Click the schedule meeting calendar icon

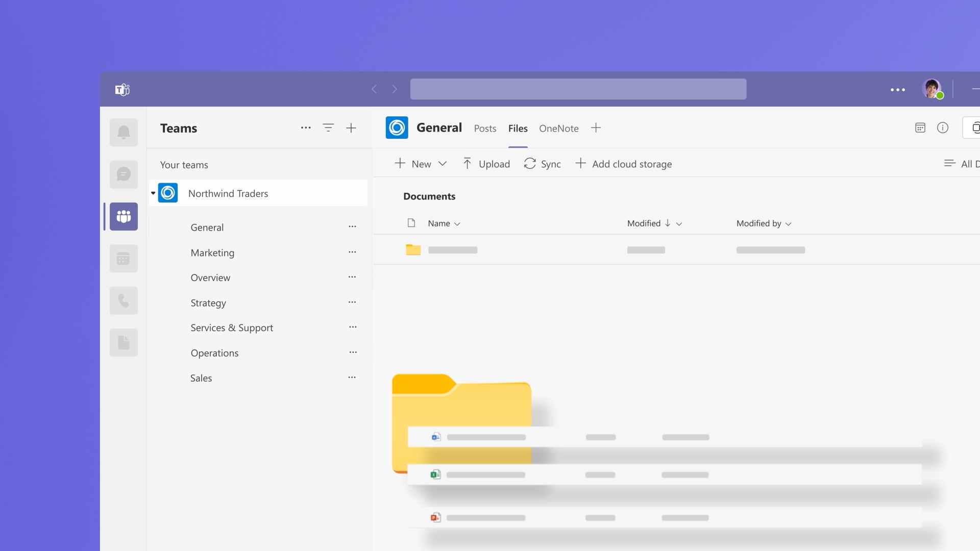coord(920,128)
